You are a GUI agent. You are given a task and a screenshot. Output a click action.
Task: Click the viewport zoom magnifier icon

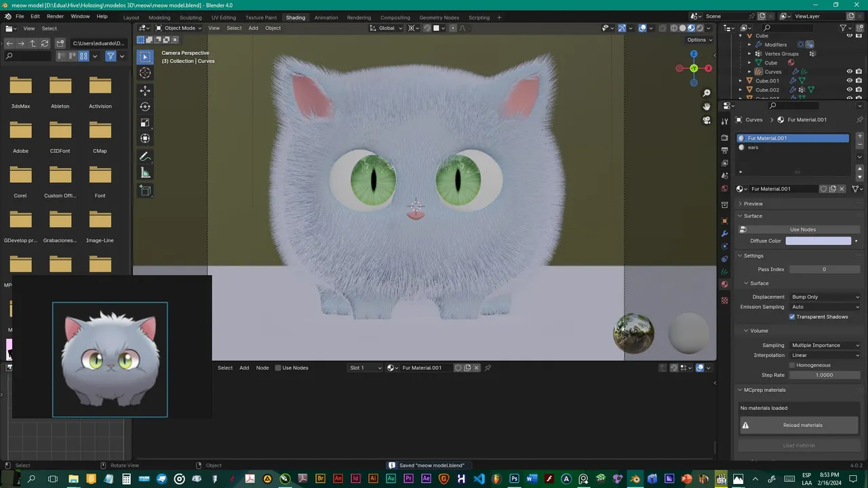(707, 93)
